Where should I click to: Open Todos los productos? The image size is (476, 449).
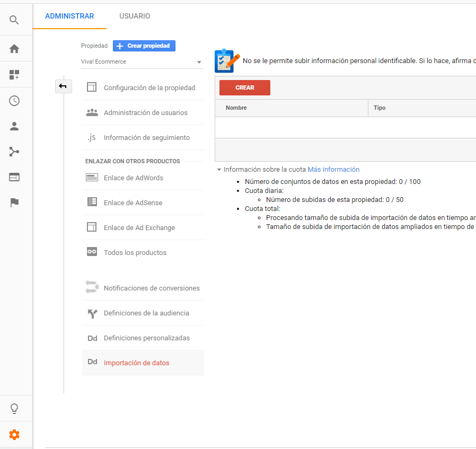(x=143, y=252)
